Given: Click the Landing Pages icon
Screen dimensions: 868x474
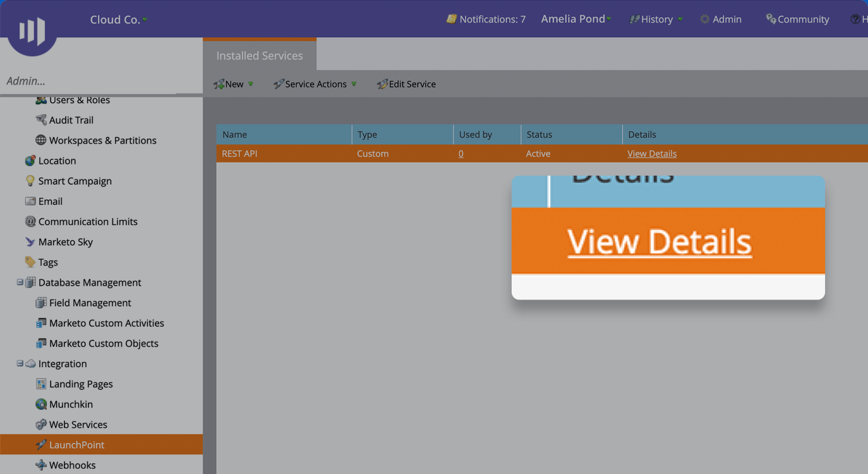Looking at the screenshot, I should pos(41,384).
